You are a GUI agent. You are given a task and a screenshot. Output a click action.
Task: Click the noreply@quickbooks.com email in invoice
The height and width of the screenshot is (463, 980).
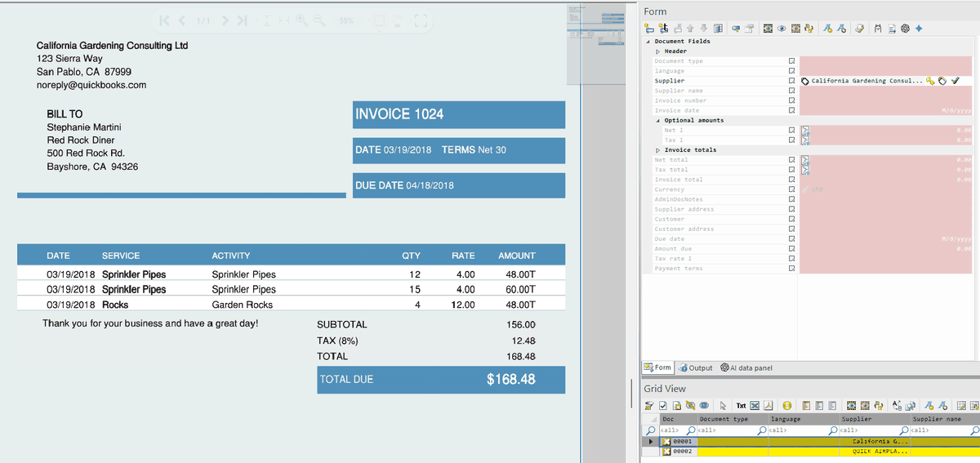91,85
